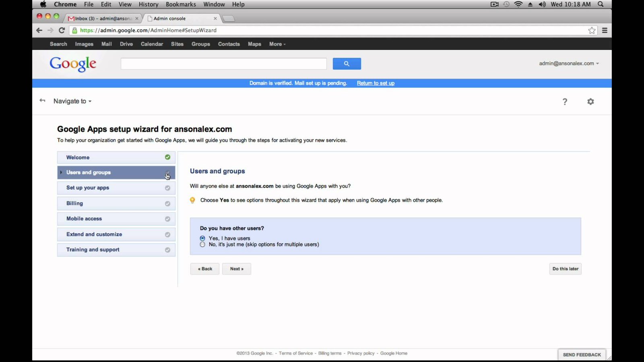Open the admin console settings gear
The image size is (644, 362).
coord(590,101)
